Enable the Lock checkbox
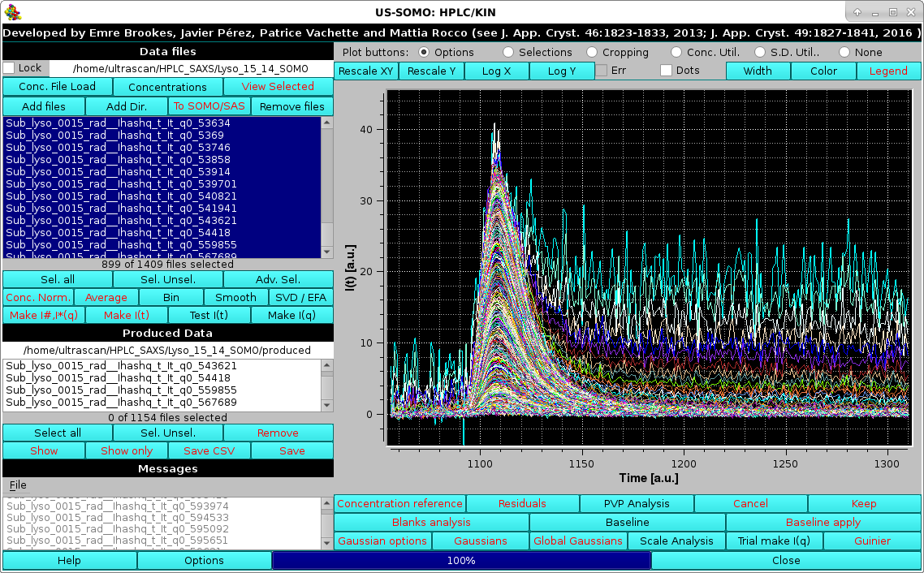This screenshot has width=924, height=573. (9, 68)
